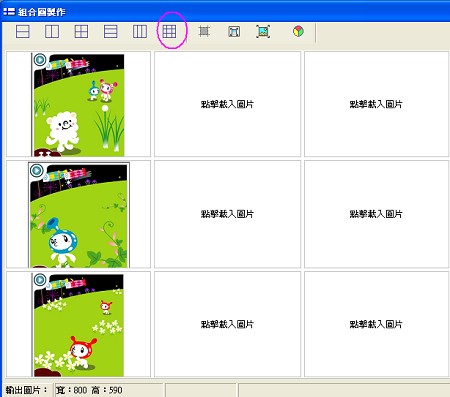Image resolution: width=450 pixels, height=397 pixels.
Task: Click the picture-frame border toolbar icon
Action: [234, 32]
